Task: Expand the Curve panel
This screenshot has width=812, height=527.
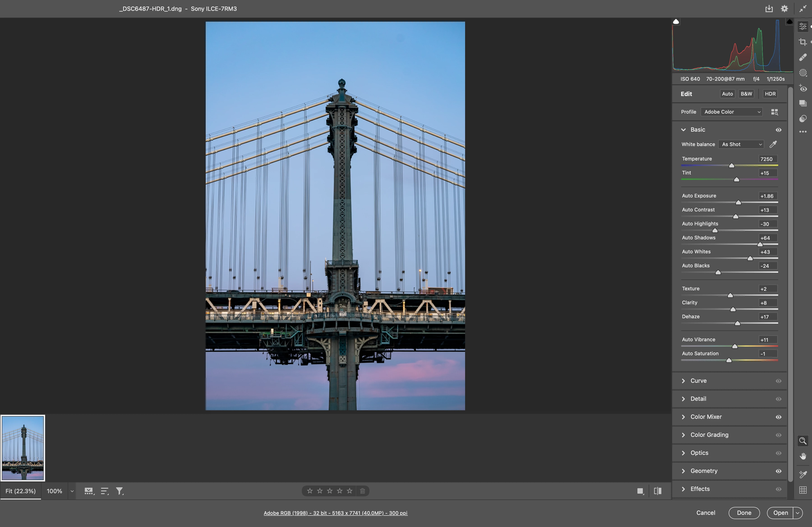Action: (698, 381)
